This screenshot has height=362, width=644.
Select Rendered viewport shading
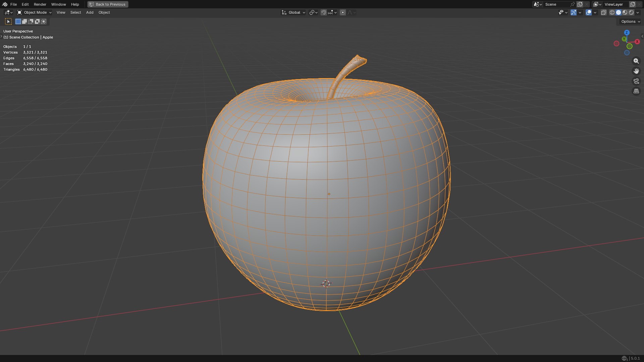click(x=631, y=12)
